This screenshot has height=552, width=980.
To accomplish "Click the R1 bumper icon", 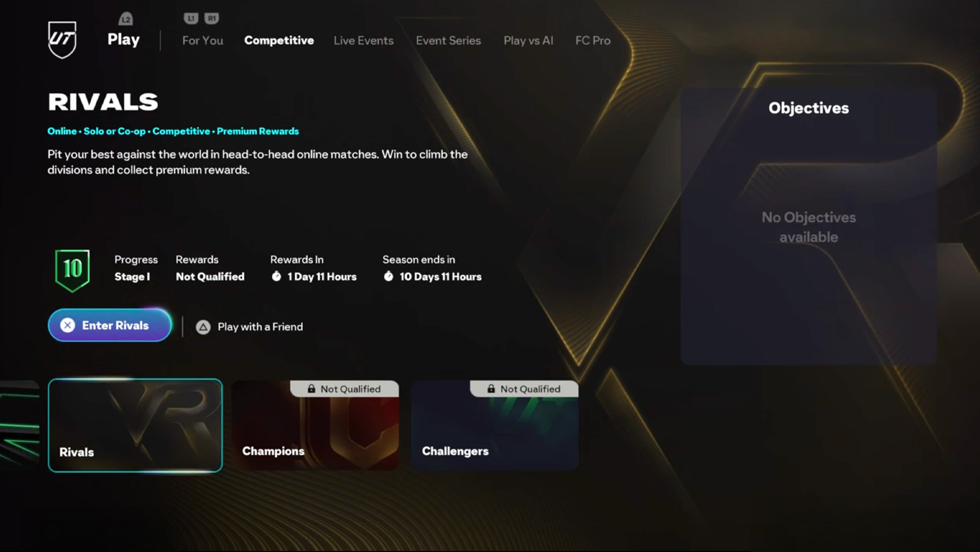I will point(212,19).
